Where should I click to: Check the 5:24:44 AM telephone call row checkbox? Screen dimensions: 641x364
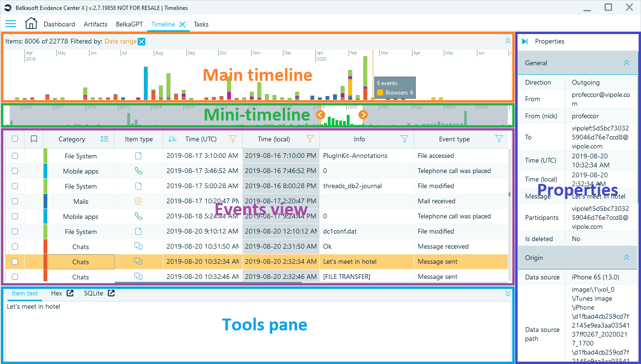coord(15,217)
